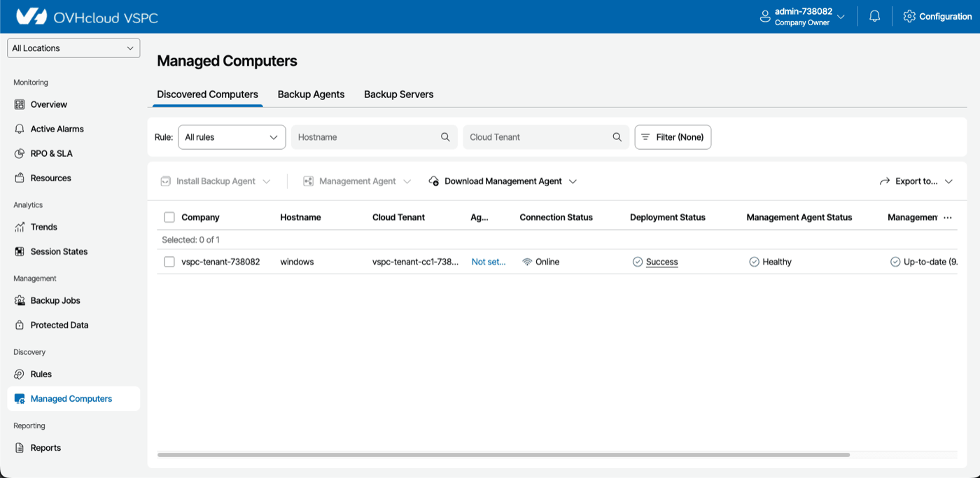980x478 pixels.
Task: Click the Reports document icon
Action: [20, 447]
